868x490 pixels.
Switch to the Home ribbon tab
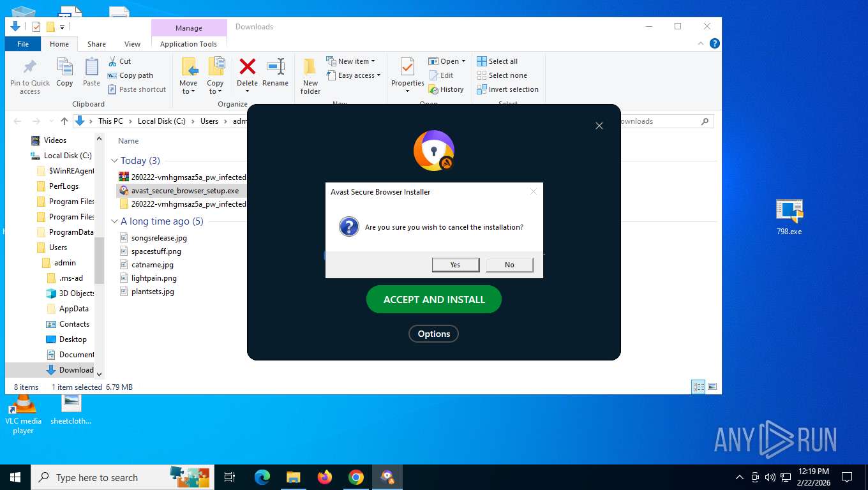[59, 44]
